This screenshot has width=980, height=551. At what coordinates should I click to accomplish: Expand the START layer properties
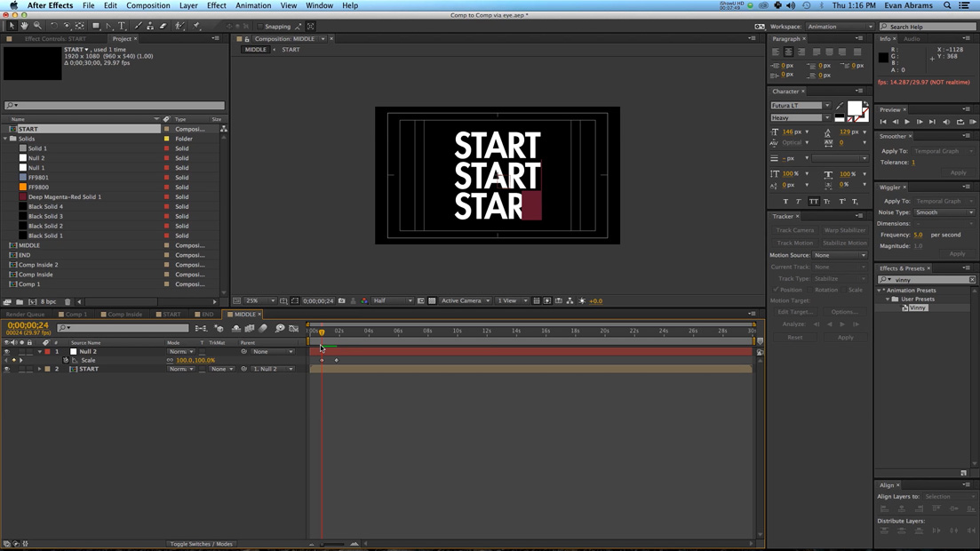(40, 369)
